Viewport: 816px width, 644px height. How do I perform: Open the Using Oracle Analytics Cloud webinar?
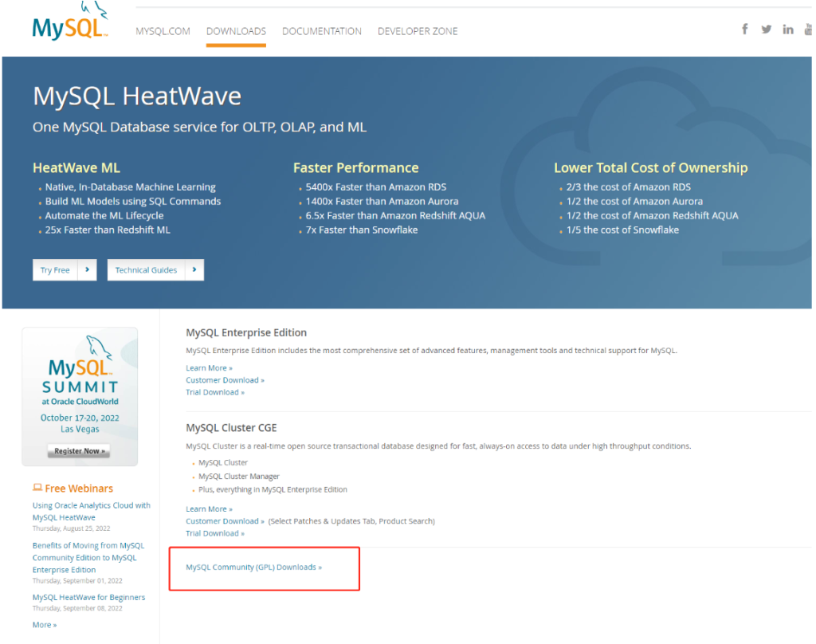click(91, 511)
